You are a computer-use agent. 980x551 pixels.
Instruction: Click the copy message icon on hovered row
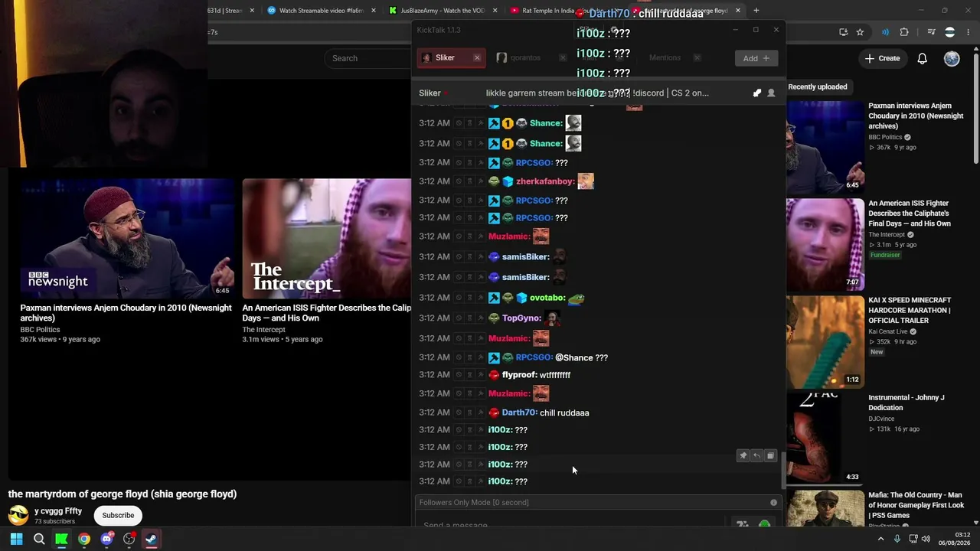[x=770, y=456]
